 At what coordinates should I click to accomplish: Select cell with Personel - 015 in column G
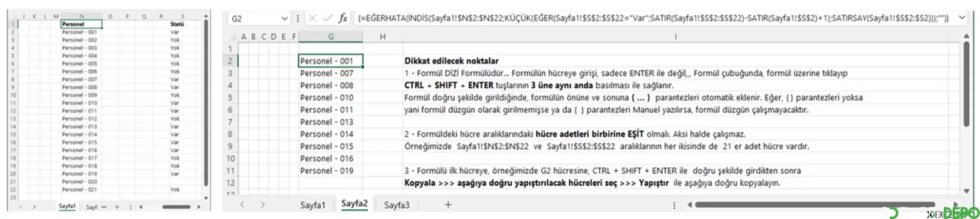pyautogui.click(x=331, y=146)
